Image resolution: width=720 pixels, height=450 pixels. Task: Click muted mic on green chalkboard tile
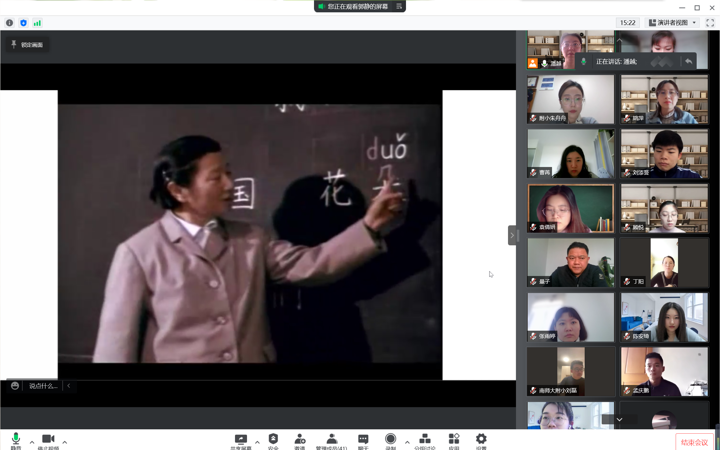click(533, 227)
